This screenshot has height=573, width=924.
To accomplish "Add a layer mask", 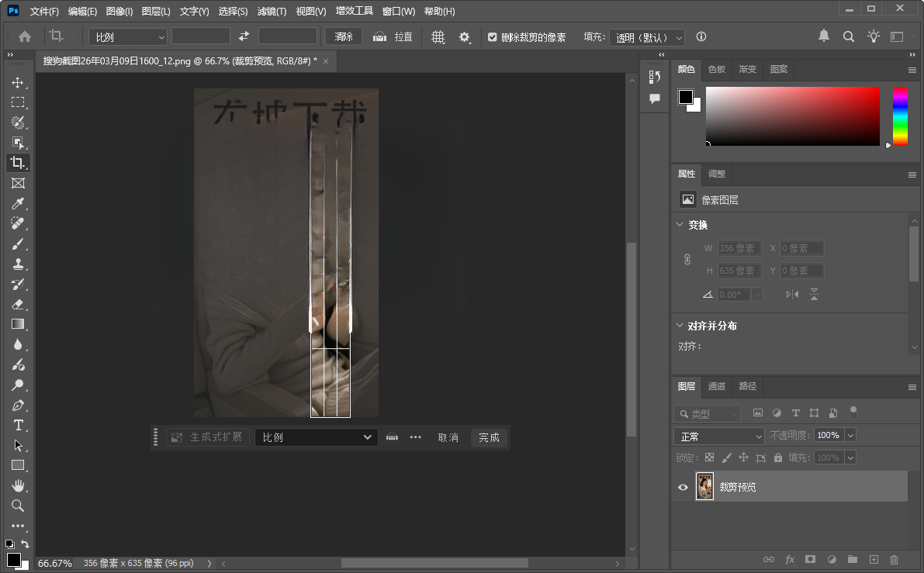I will (x=810, y=560).
